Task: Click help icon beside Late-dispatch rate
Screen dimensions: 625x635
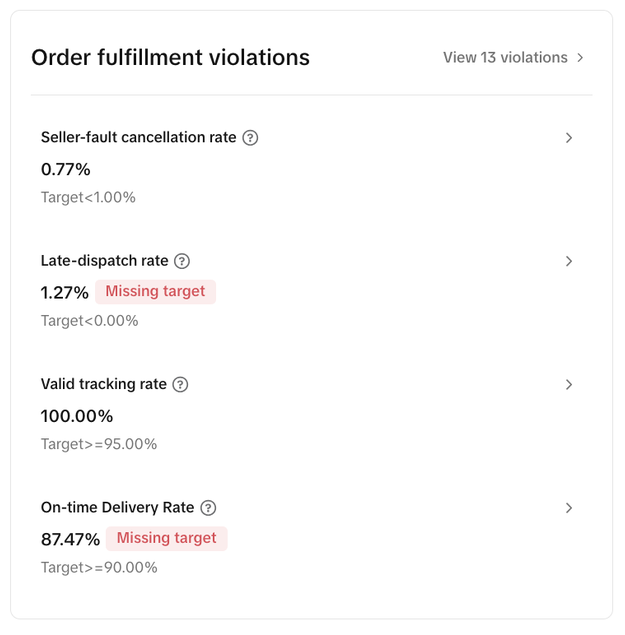Action: [181, 261]
